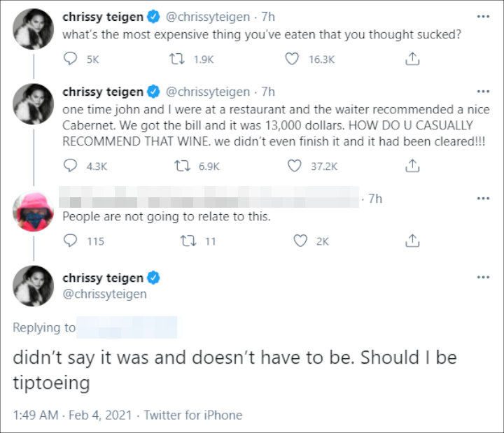This screenshot has width=504, height=433.
Task: Open the Twitter for iPhone source link
Action: (193, 415)
